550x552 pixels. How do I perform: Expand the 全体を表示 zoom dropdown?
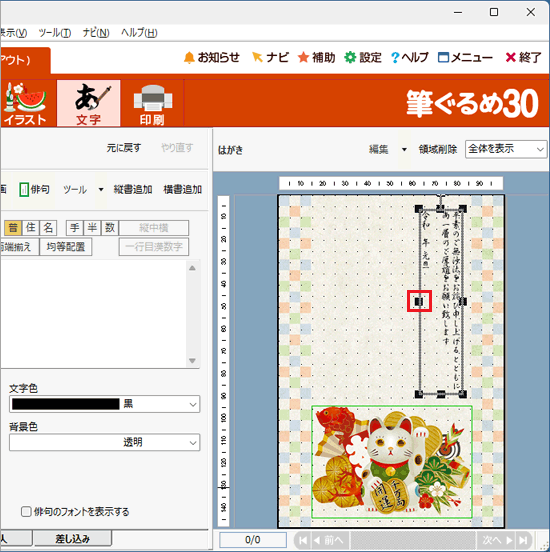pyautogui.click(x=506, y=149)
